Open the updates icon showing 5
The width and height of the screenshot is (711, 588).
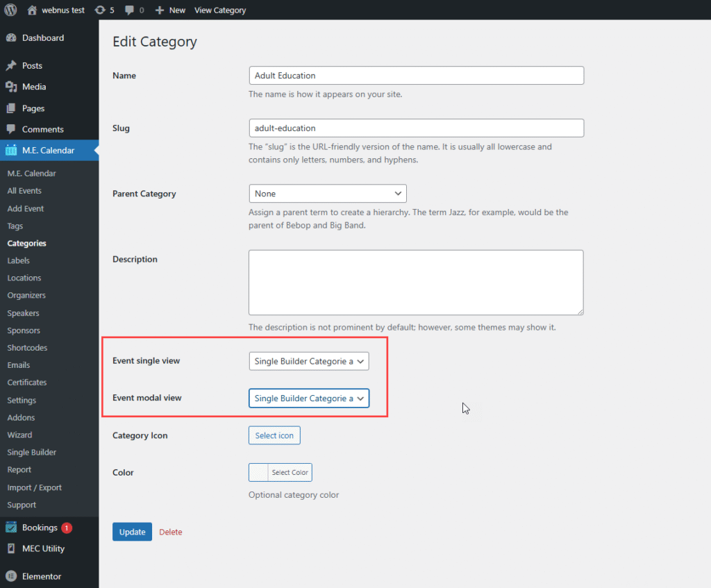[100, 10]
